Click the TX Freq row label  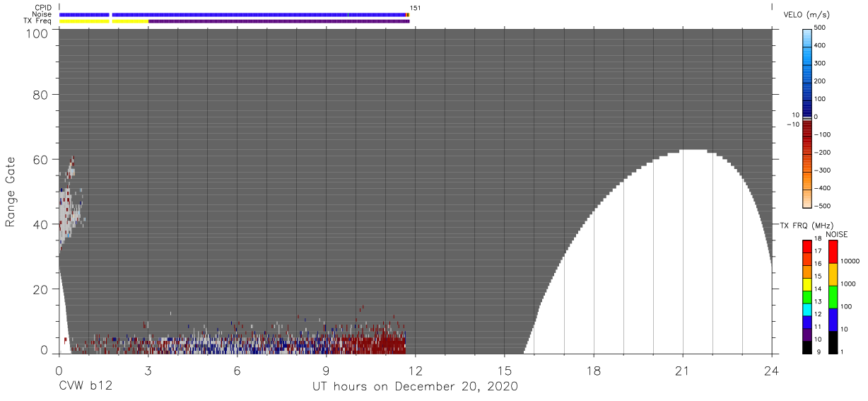tap(37, 21)
